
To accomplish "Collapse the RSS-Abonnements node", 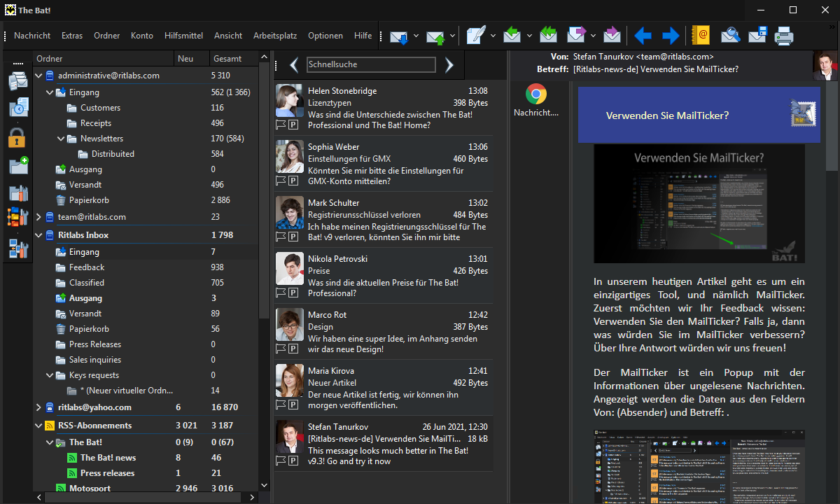I will (x=38, y=426).
